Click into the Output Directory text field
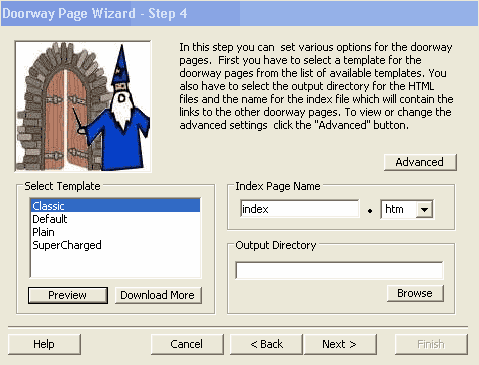 [x=339, y=270]
